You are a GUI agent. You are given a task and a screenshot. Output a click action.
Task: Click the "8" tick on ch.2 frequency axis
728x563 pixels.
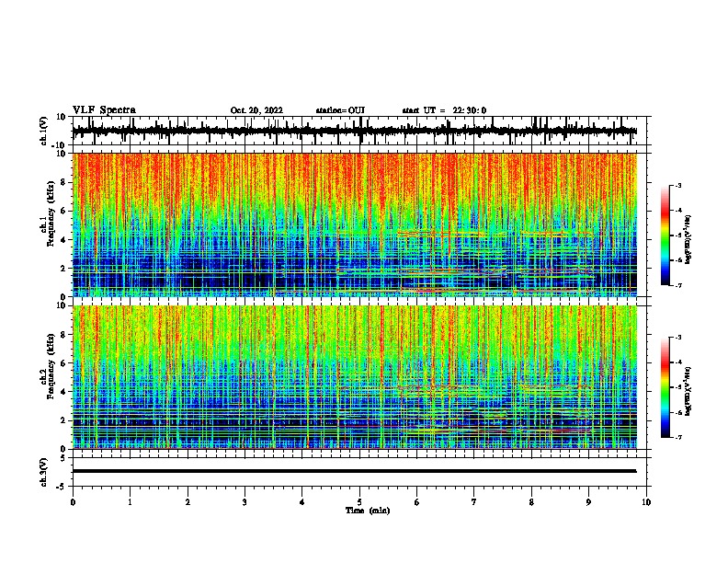63,335
